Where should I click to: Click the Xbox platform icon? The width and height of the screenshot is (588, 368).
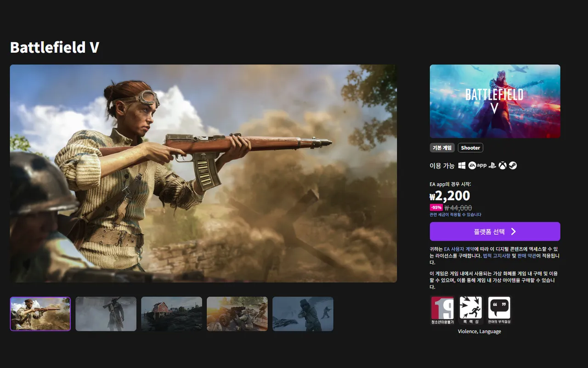[503, 165]
